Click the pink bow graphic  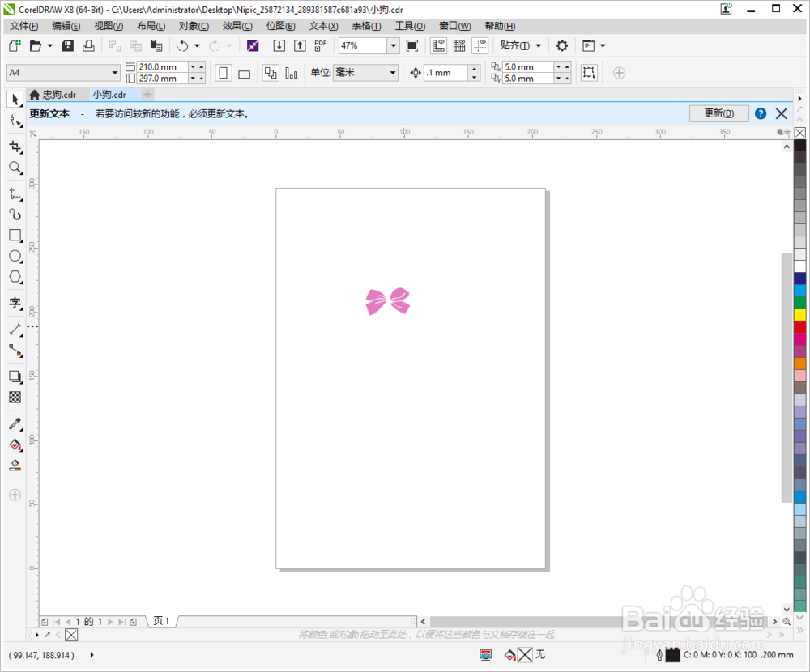tap(388, 301)
